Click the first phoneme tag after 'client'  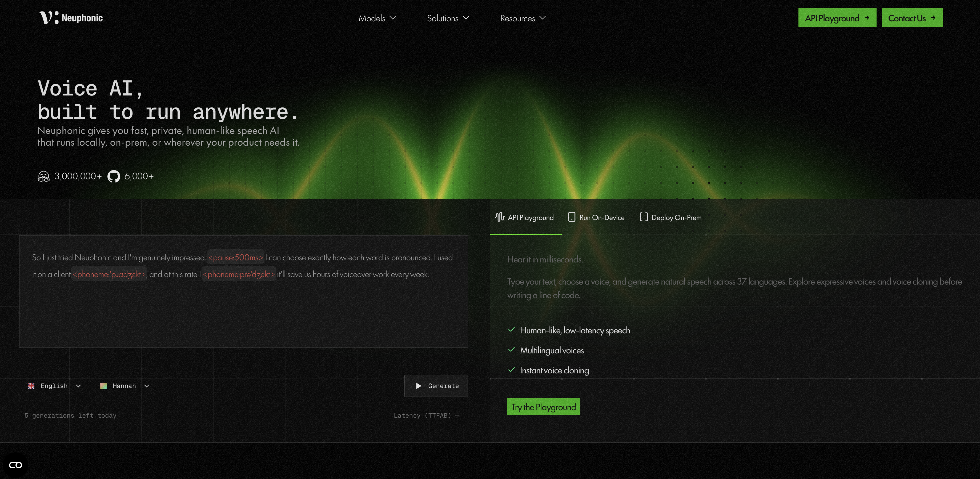tap(109, 274)
